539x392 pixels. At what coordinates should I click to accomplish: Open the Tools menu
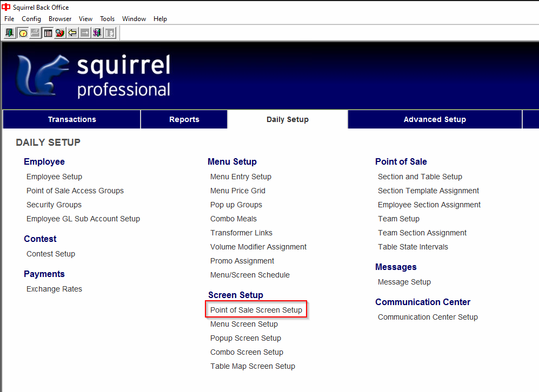[107, 19]
